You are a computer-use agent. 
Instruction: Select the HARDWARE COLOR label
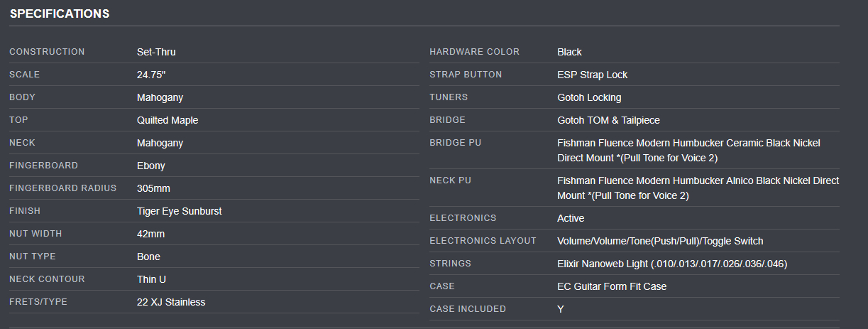475,52
